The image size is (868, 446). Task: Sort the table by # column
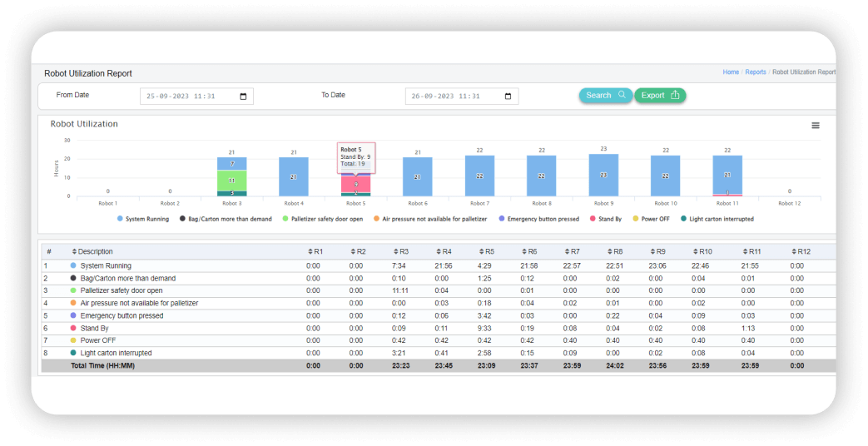tap(49, 251)
